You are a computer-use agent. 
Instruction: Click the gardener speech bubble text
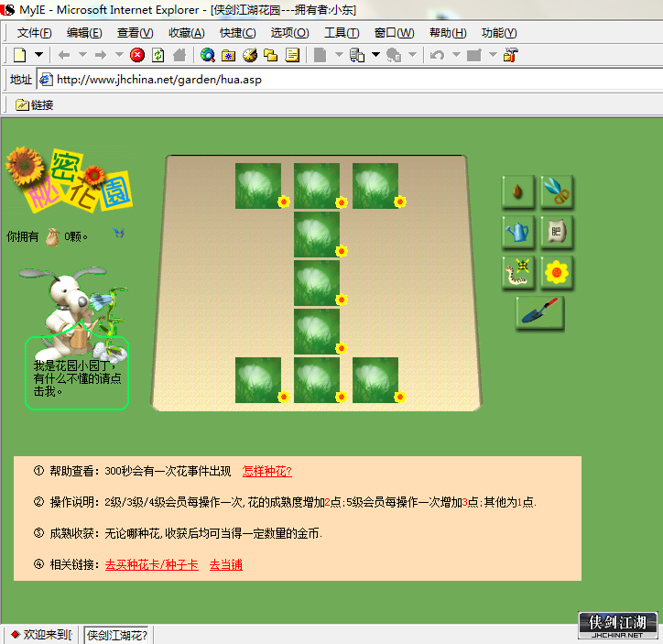click(x=77, y=378)
